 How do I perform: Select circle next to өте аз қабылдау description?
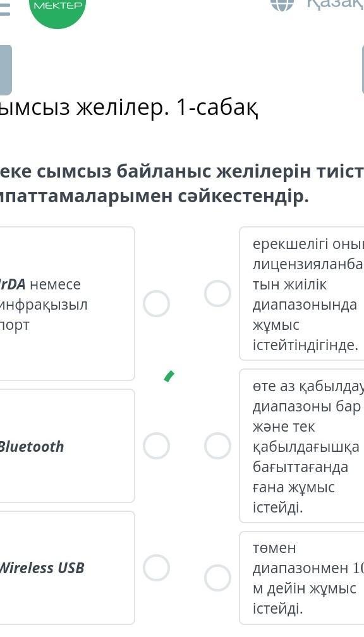[x=218, y=446]
